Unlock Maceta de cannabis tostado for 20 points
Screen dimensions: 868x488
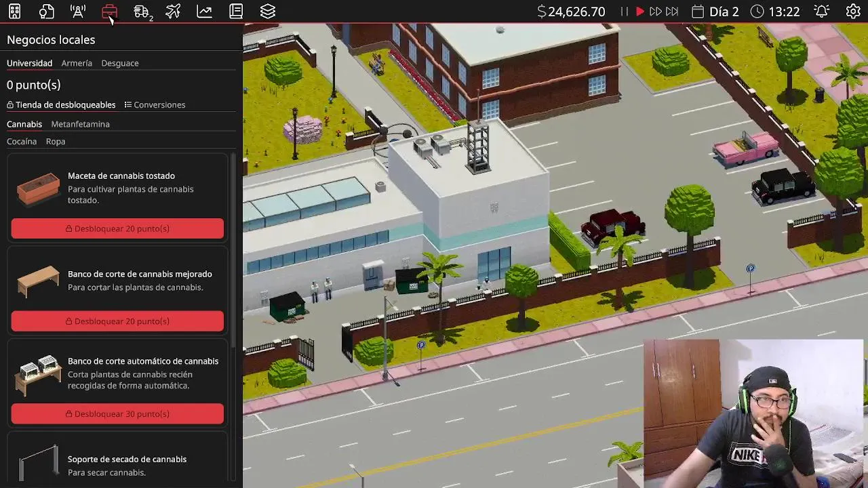click(x=117, y=228)
